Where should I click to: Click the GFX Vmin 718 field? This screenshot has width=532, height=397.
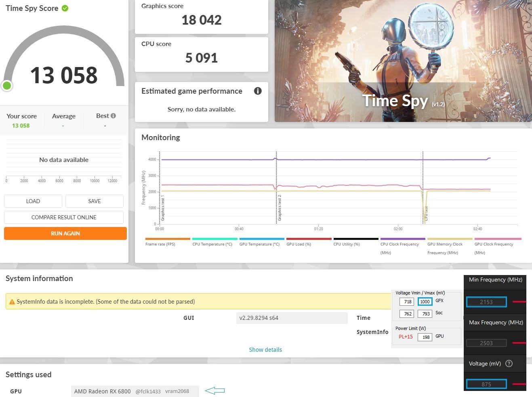407,301
